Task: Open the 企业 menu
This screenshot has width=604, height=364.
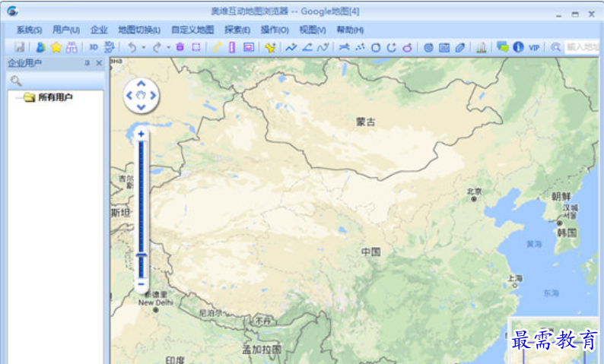Action: coord(99,30)
